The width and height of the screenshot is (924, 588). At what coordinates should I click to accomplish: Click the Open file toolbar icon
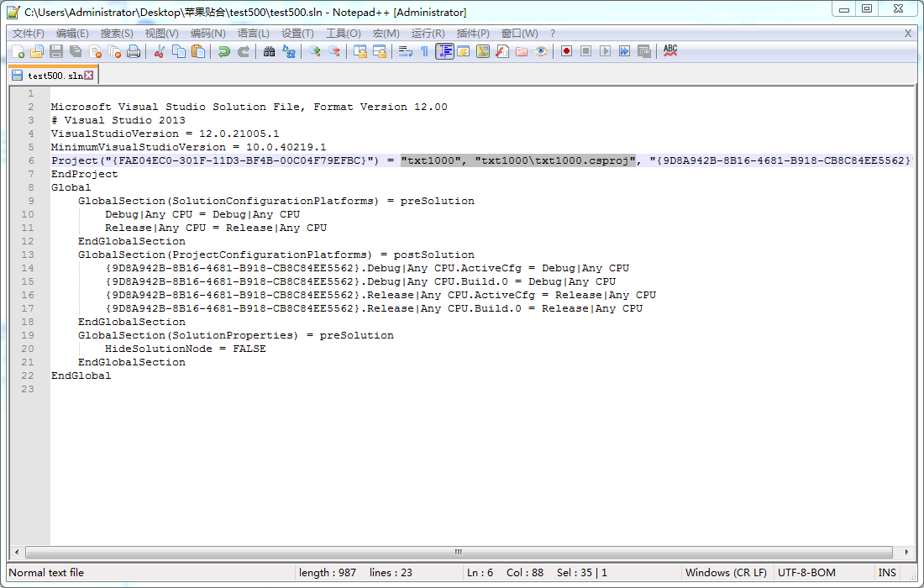(x=37, y=51)
